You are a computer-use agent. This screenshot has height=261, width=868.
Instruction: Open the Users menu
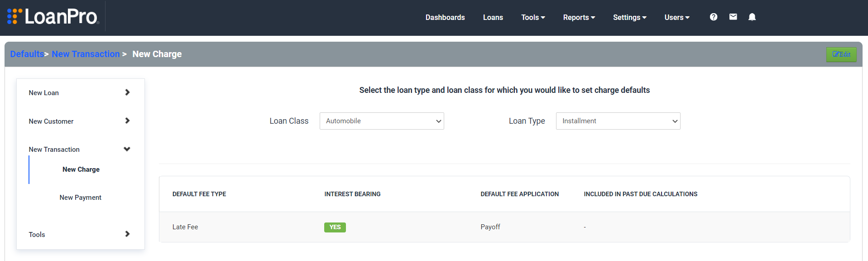click(x=677, y=17)
